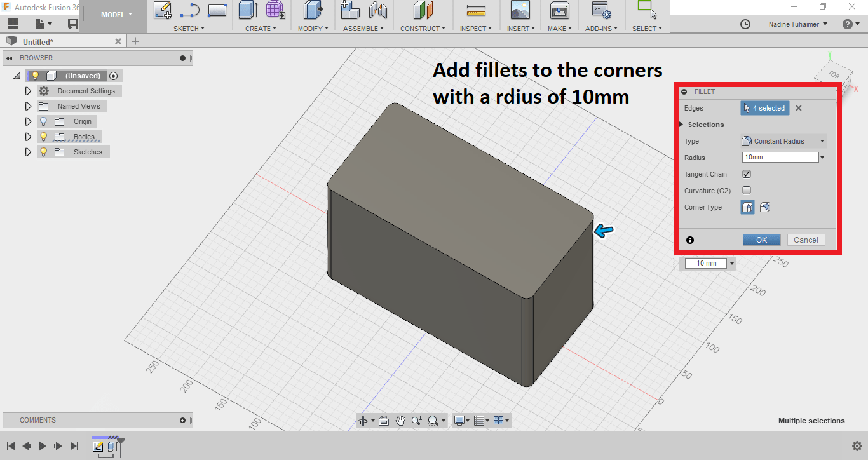Open the job status clock icon
Screen dimensions: 868x460
[x=745, y=24]
